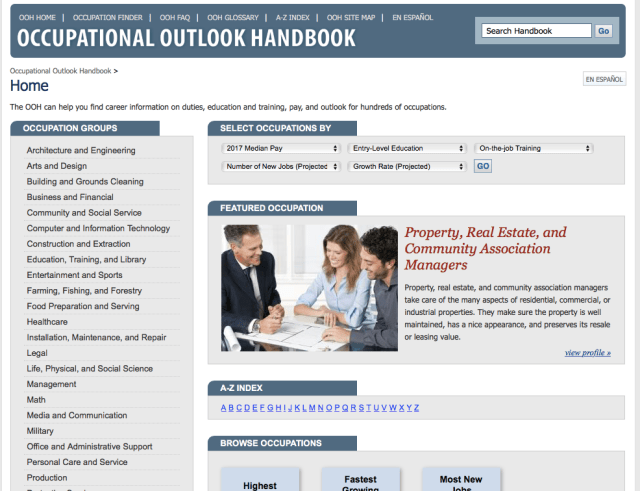This screenshot has width=640, height=491.
Task: Open Healthcare occupation group
Action: coord(47,322)
